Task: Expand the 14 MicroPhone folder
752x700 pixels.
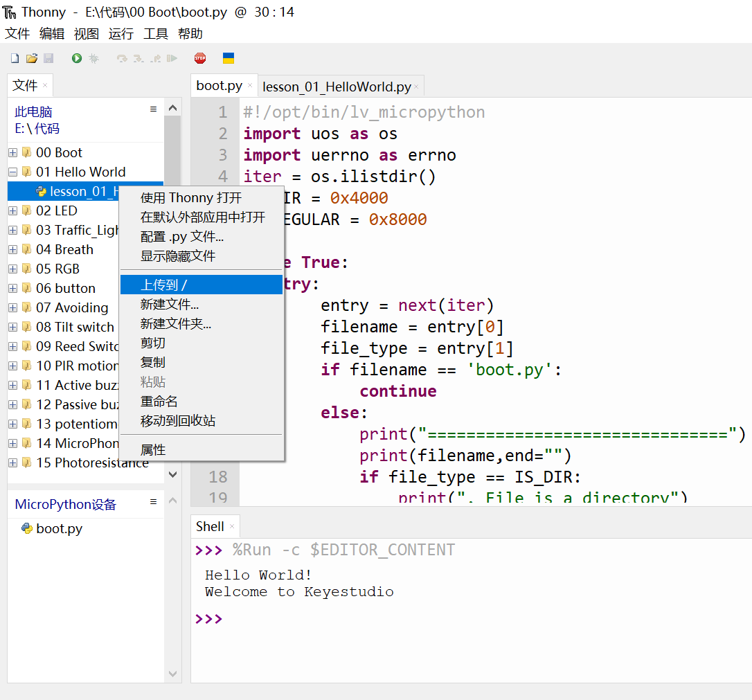Action: pos(13,444)
